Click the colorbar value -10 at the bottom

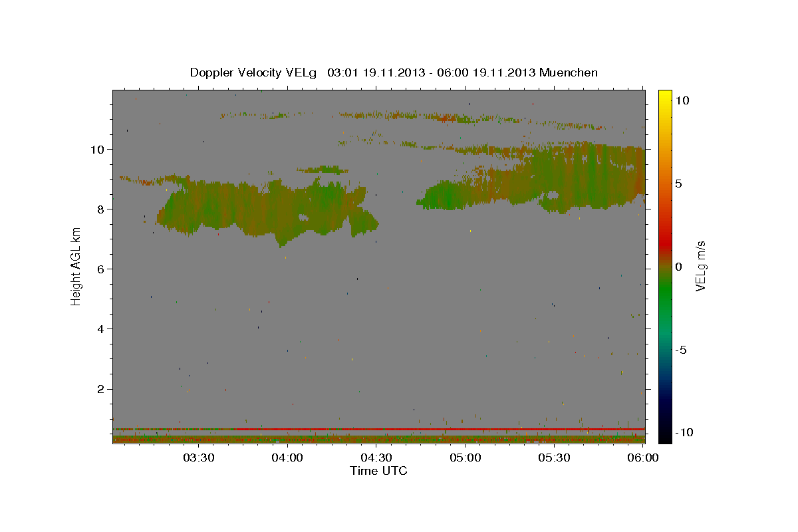[x=683, y=432]
